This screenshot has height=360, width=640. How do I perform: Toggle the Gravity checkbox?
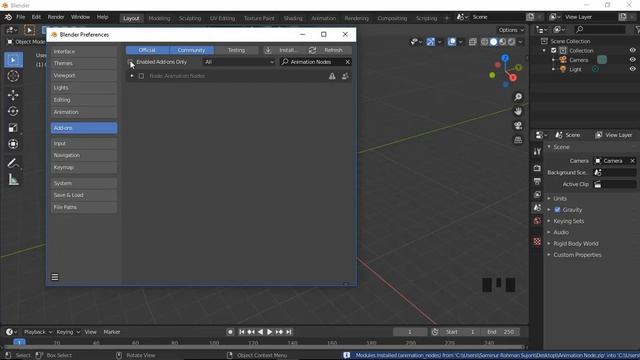coord(557,210)
